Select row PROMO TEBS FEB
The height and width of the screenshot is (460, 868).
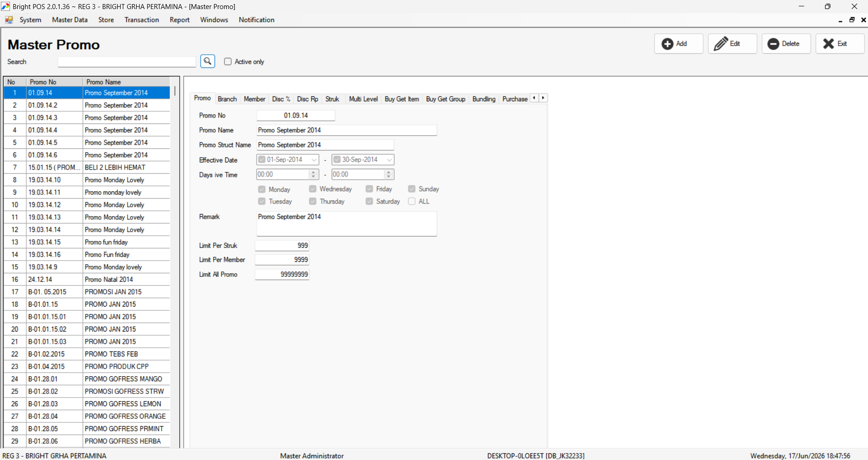point(87,354)
